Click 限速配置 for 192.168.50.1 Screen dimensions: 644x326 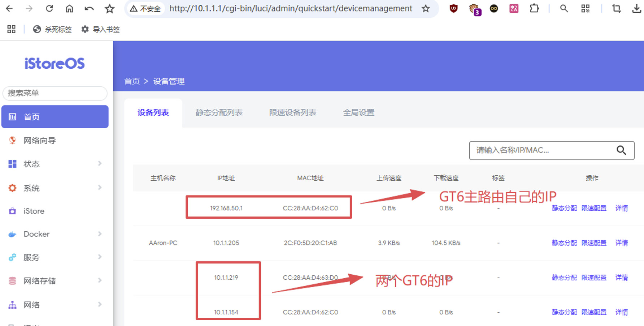coord(594,208)
